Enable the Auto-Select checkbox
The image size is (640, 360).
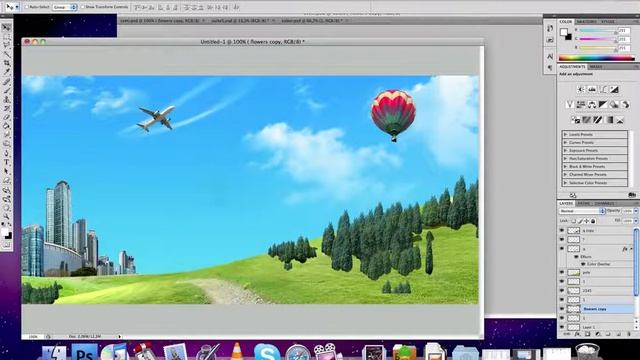coord(27,7)
